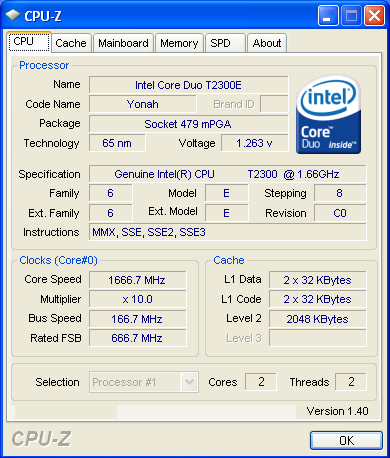
Task: Click the Specification text field
Action: 228,174
